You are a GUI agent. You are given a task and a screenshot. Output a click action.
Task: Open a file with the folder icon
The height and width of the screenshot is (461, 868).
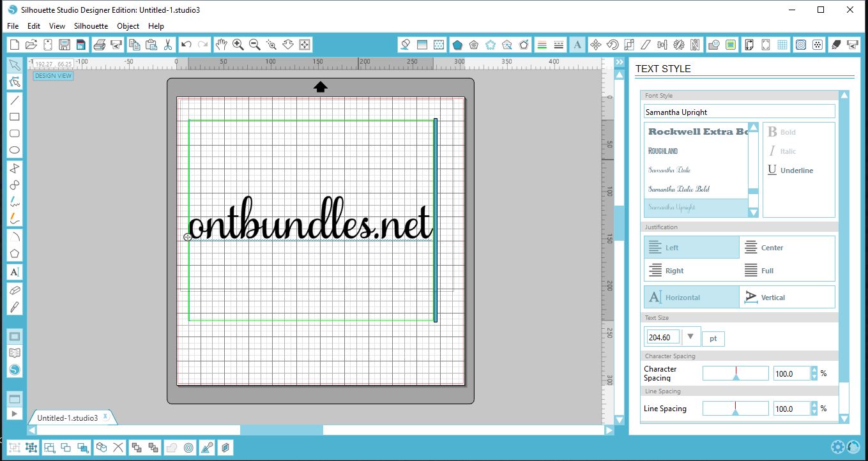pos(31,45)
